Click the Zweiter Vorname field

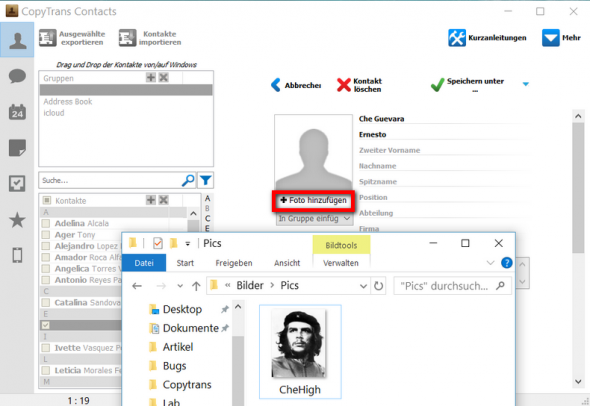(x=444, y=150)
